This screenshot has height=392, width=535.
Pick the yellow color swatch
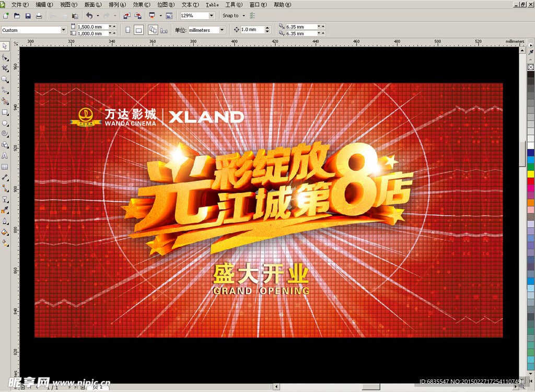(x=531, y=174)
